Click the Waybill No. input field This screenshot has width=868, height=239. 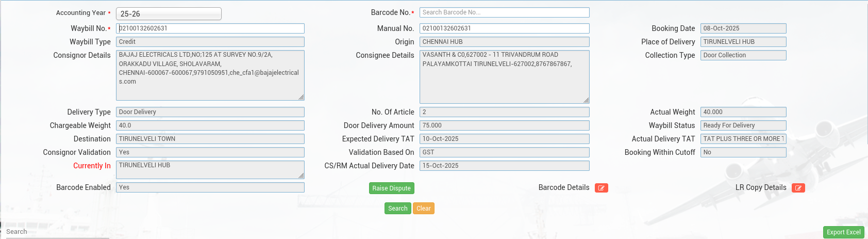coord(210,28)
